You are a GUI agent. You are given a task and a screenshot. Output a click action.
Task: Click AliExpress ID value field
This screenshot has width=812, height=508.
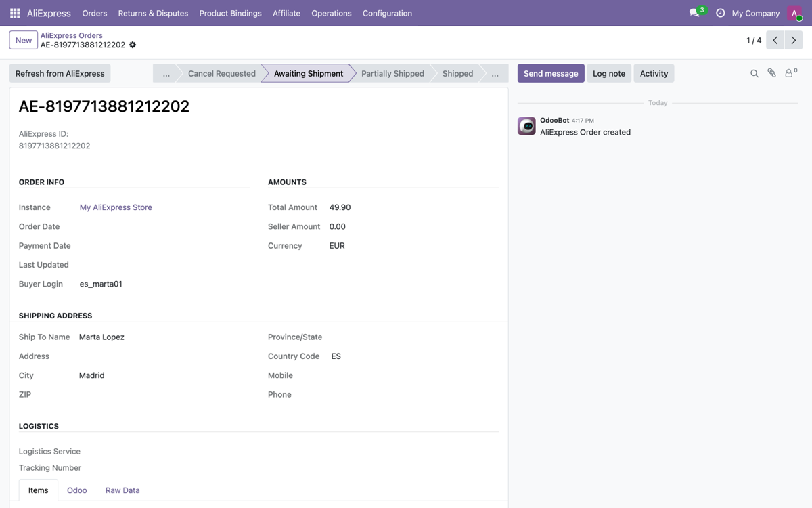coord(55,146)
